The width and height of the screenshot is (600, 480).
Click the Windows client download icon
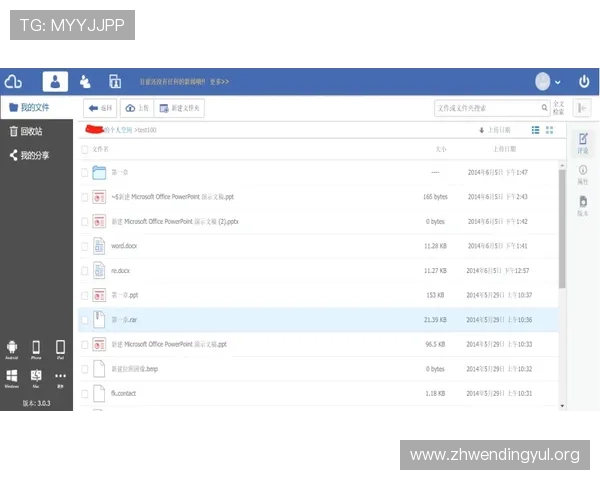tap(12, 375)
